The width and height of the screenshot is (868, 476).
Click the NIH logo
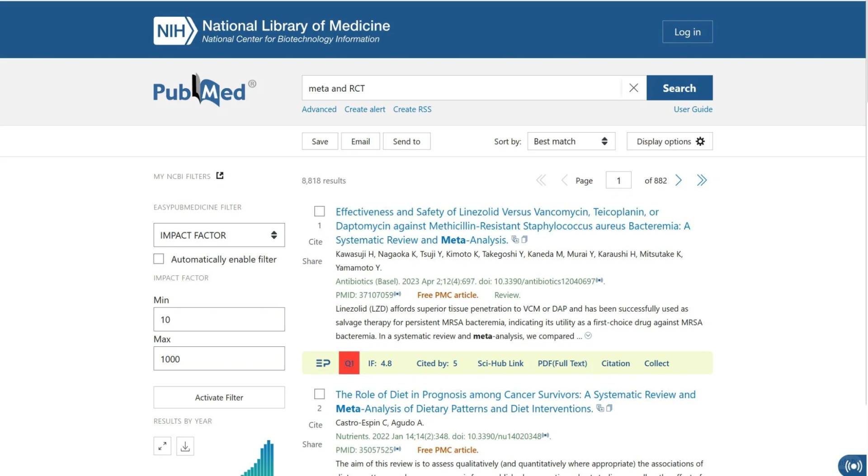tap(175, 31)
